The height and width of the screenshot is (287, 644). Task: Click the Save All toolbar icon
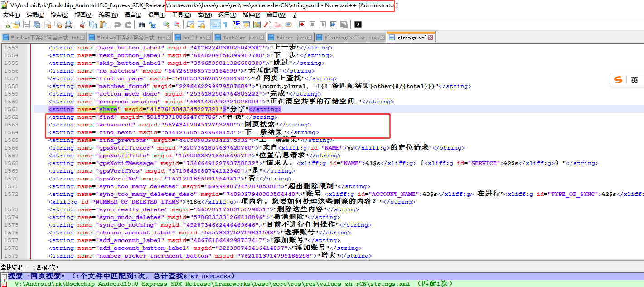(37, 24)
